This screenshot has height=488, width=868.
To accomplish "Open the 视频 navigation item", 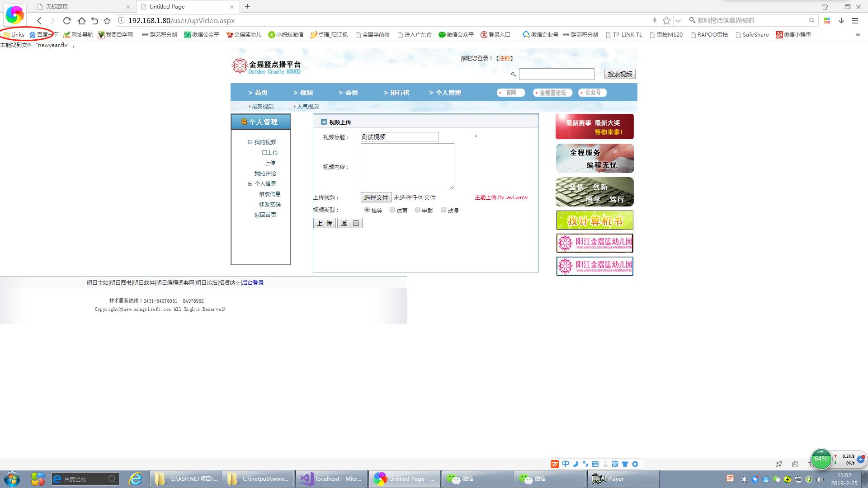I will tap(303, 93).
